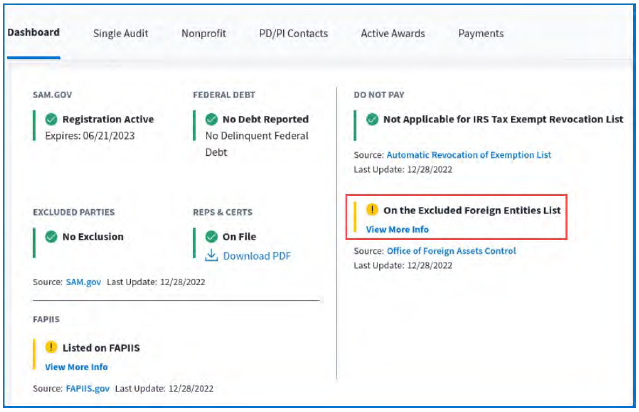
Task: Open the Payments tab
Action: tap(480, 33)
